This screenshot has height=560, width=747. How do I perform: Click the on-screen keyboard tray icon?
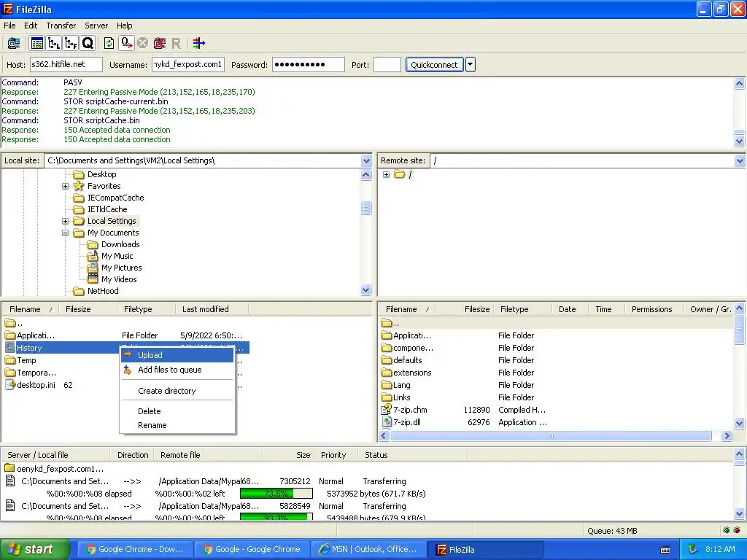[665, 550]
